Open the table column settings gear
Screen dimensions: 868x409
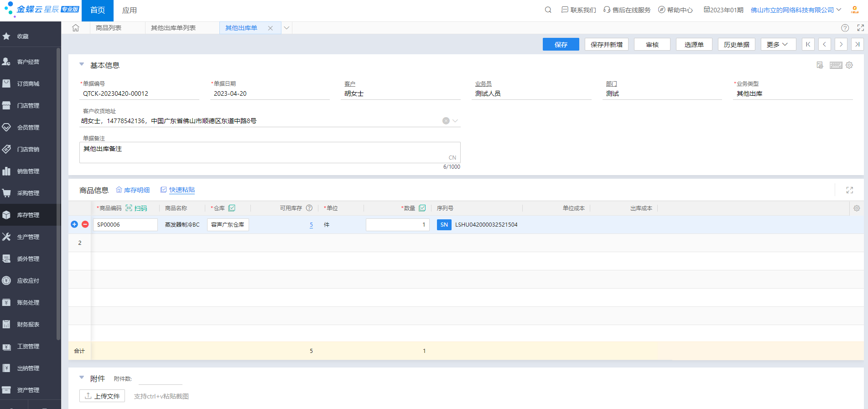click(x=857, y=208)
